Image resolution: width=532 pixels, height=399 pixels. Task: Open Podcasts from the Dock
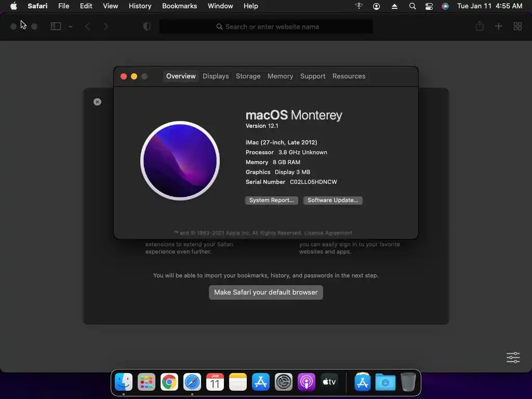tap(307, 382)
